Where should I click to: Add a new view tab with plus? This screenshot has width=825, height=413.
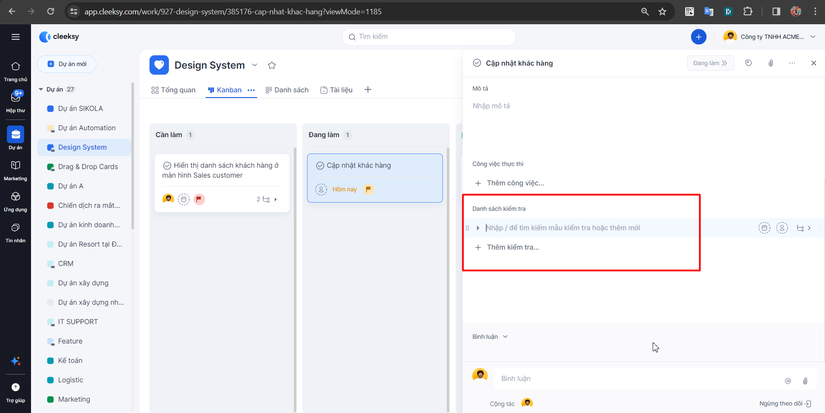click(x=368, y=89)
